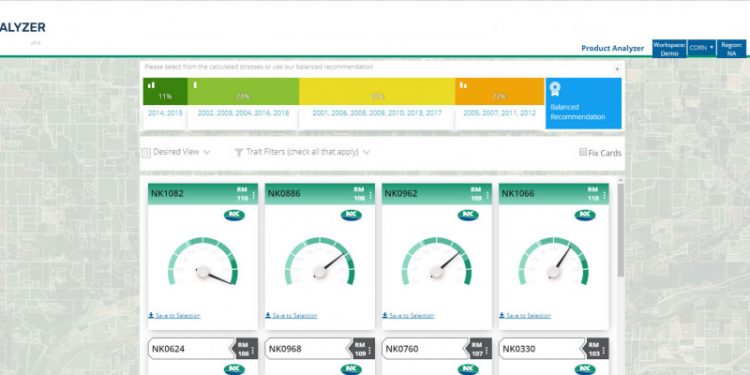750x375 pixels.
Task: Open the Product Analyzer tab
Action: 612,48
